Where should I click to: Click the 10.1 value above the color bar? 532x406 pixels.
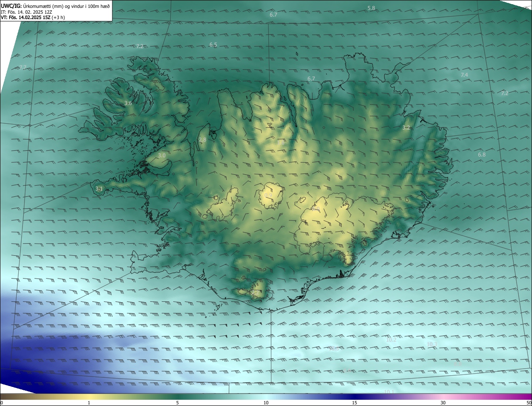pyautogui.click(x=389, y=391)
